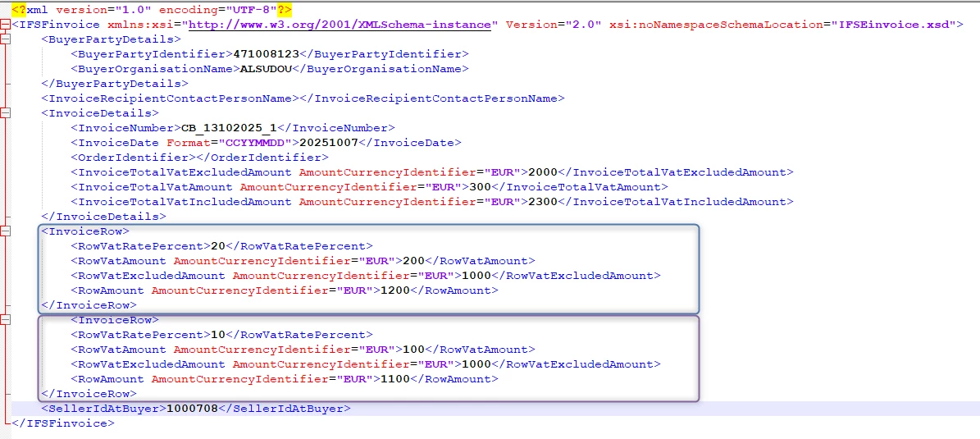Click the opening <InvoiceDetails> tag
This screenshot has height=439, width=980.
100,113
